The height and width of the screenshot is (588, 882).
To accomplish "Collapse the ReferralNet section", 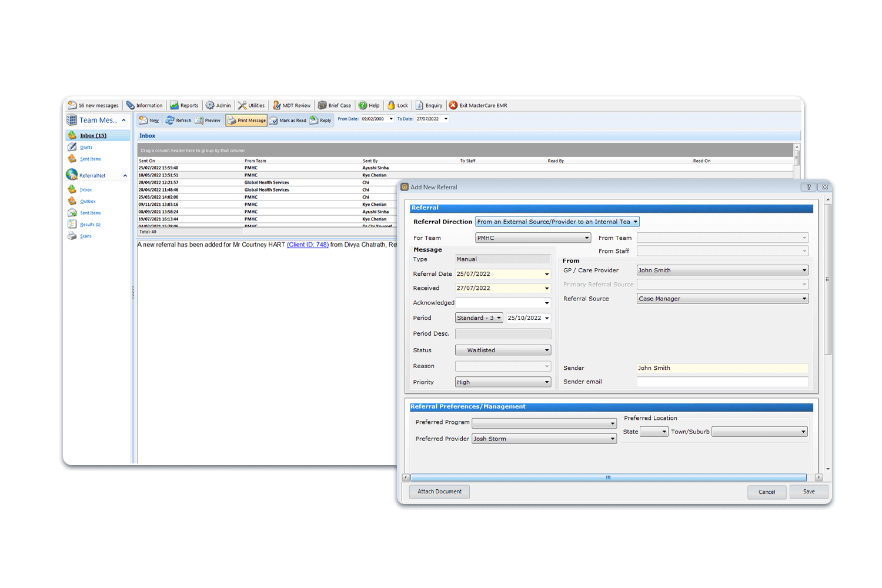I will point(124,175).
